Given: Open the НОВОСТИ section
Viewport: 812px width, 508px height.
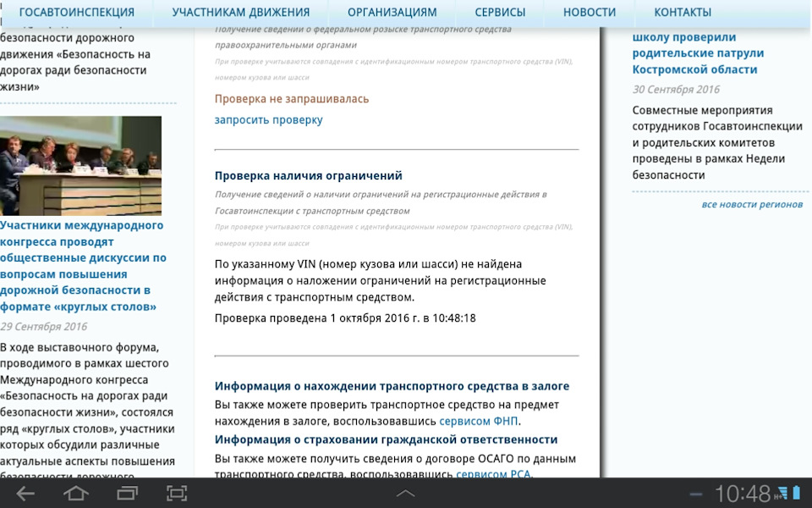Looking at the screenshot, I should (x=589, y=12).
